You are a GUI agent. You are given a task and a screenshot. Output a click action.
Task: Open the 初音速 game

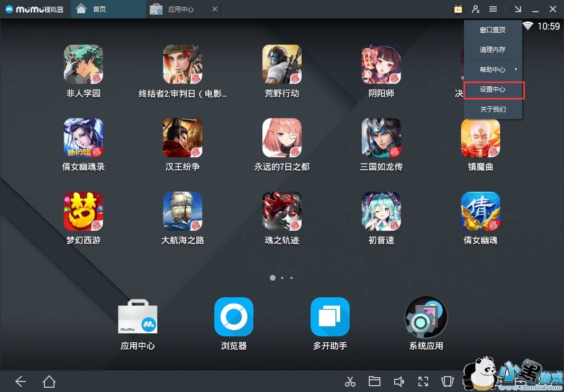pos(381,211)
